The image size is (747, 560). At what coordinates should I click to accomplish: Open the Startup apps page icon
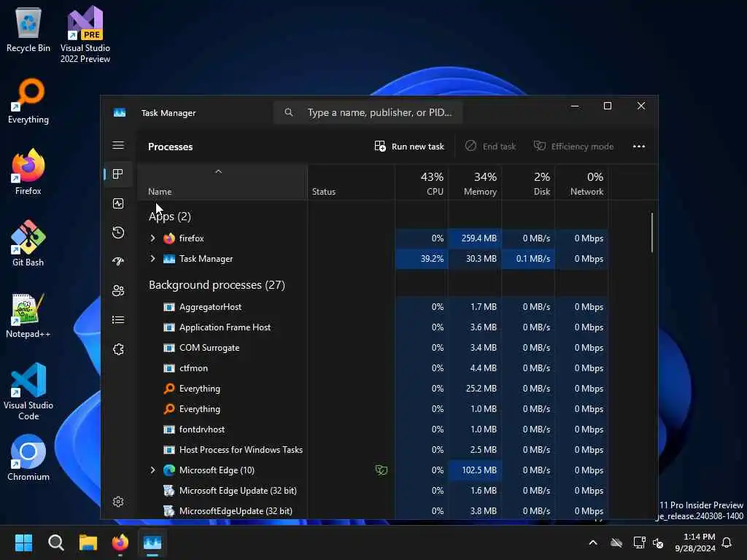coord(118,262)
